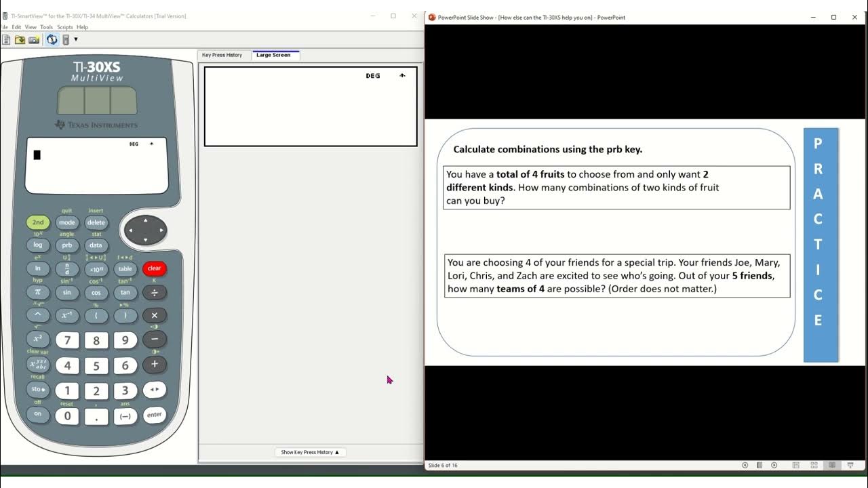This screenshot has height=488, width=868.
Task: Open the dropdown arrow next to calculator icon
Action: tap(76, 39)
